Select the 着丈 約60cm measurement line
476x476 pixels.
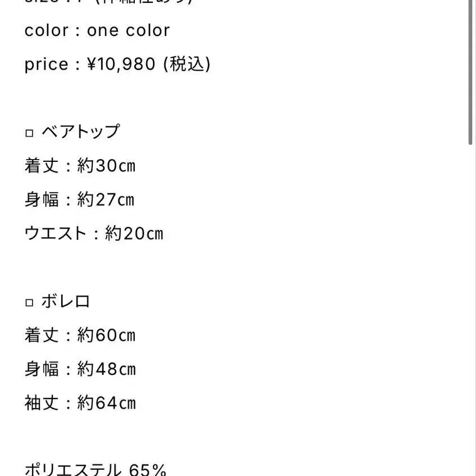click(80, 336)
